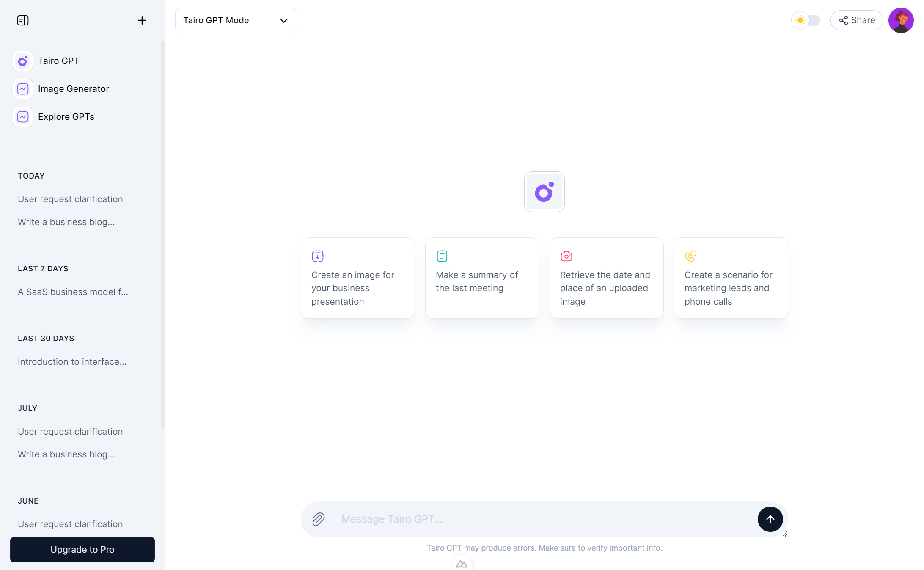Open the Tairo GPT Mode dropdown
The width and height of the screenshot is (924, 570).
click(236, 20)
